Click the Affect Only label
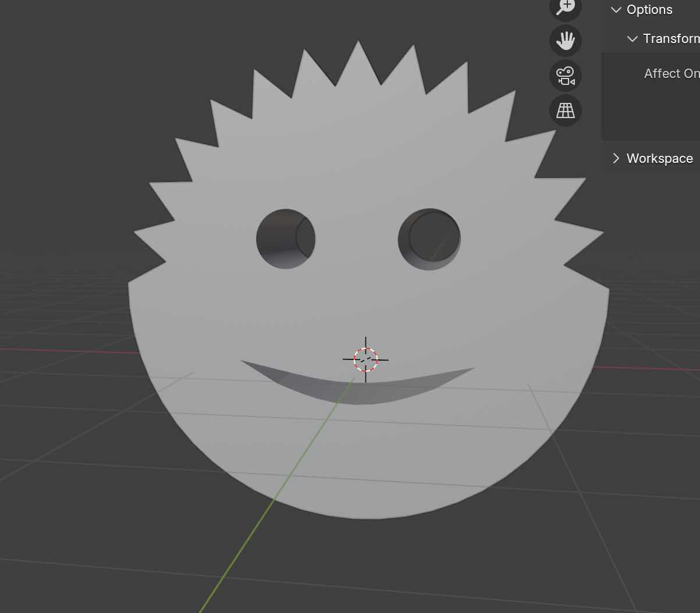700x613 pixels. click(671, 74)
